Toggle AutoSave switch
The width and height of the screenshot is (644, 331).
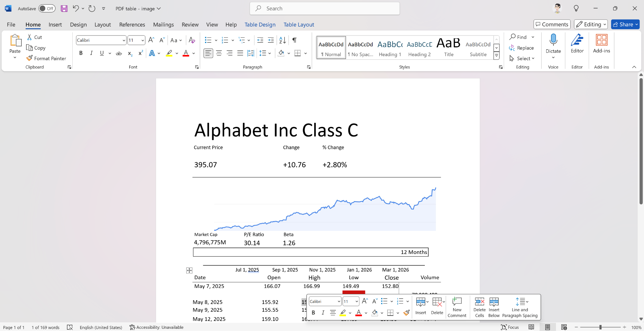47,8
